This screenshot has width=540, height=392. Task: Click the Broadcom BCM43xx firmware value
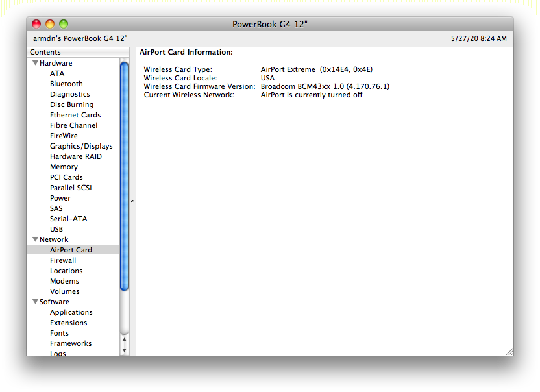click(x=325, y=86)
